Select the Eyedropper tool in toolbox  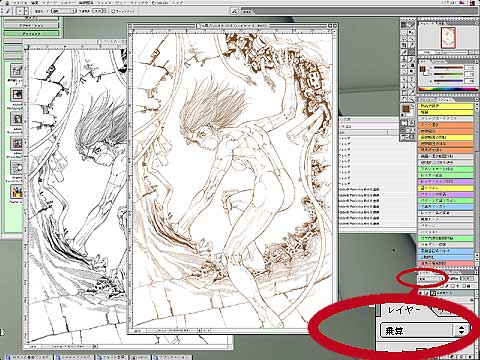(411, 92)
